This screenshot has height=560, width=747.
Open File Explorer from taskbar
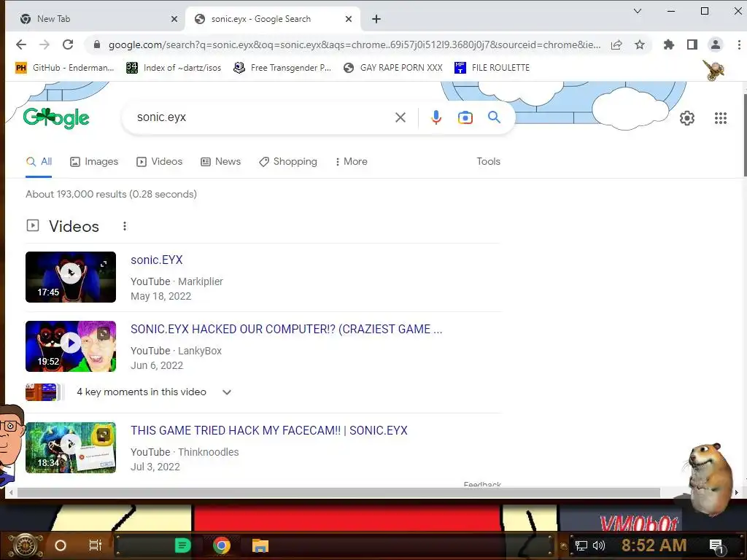(260, 545)
